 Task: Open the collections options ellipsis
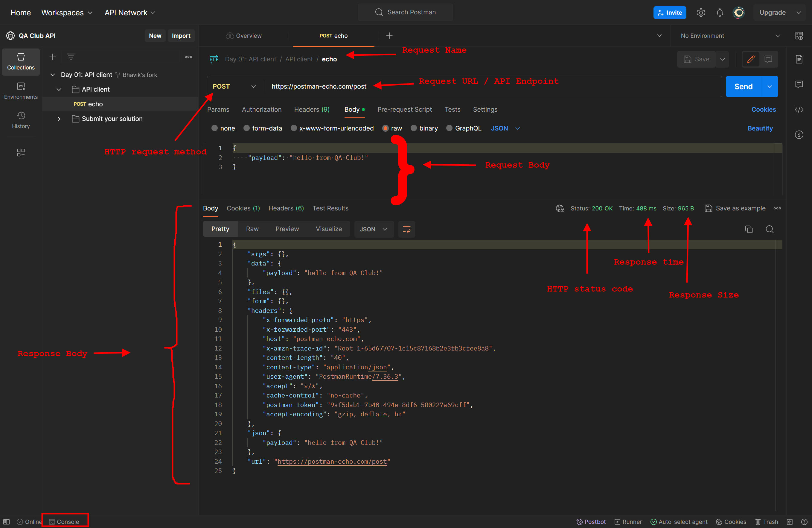[188, 57]
